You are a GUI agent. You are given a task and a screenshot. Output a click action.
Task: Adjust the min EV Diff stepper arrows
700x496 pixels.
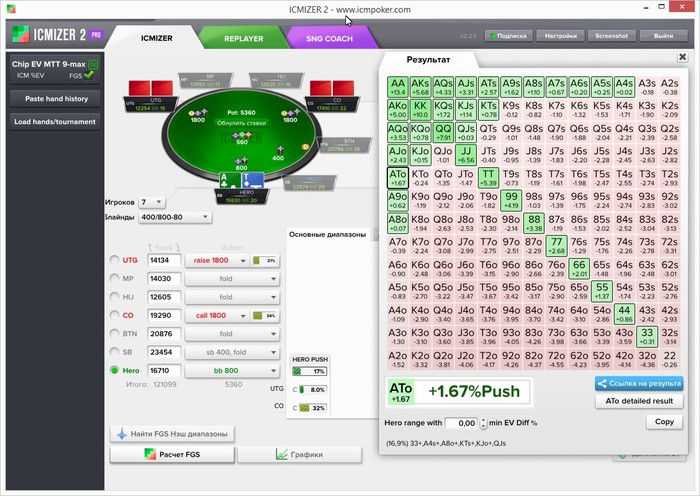coord(483,423)
